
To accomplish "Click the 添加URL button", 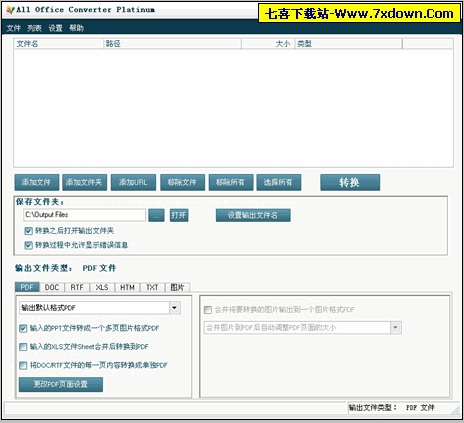I will (133, 182).
